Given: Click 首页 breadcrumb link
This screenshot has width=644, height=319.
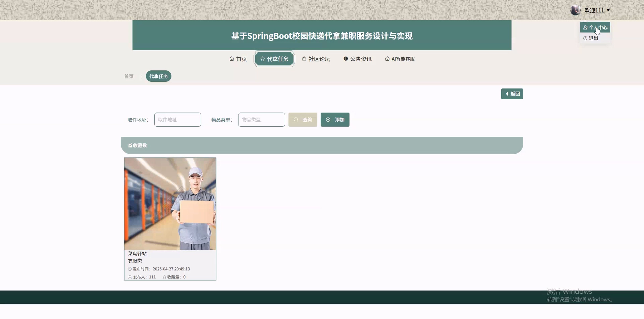Looking at the screenshot, I should (129, 76).
